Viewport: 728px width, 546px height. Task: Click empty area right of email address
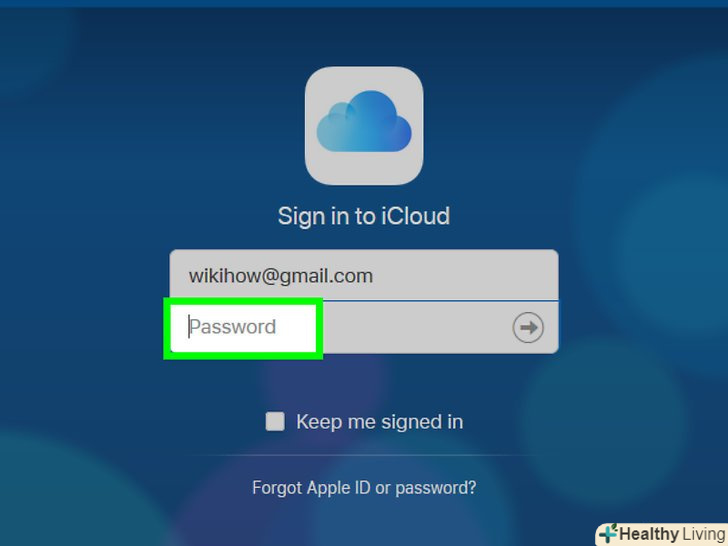[464, 276]
